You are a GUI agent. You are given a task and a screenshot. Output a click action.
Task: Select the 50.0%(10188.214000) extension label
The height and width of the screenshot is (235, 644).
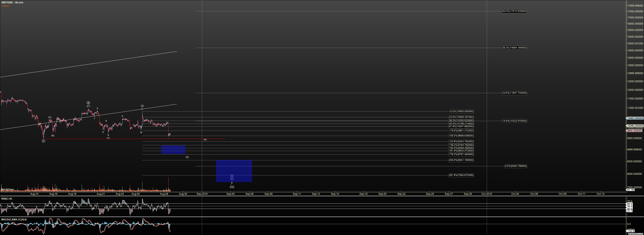point(461,124)
